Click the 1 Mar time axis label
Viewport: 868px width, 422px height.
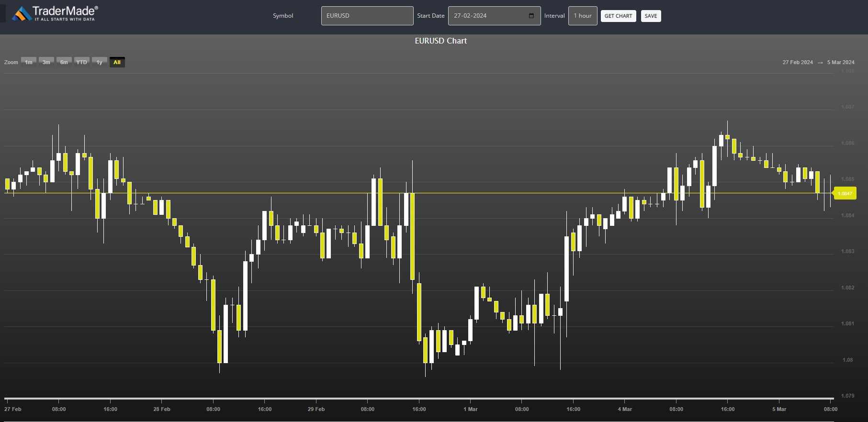pos(471,409)
